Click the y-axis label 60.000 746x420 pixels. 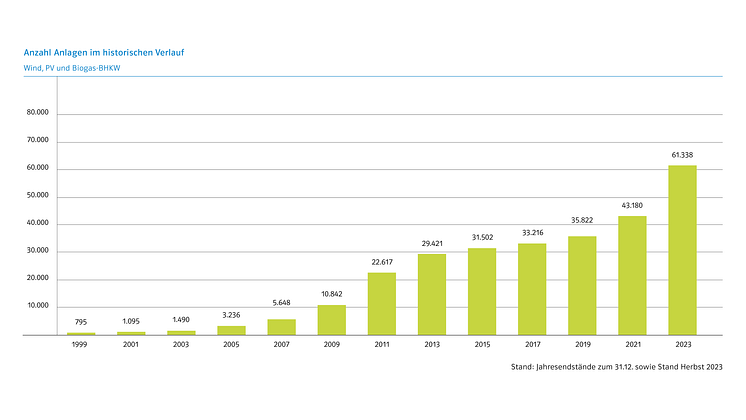coord(38,167)
